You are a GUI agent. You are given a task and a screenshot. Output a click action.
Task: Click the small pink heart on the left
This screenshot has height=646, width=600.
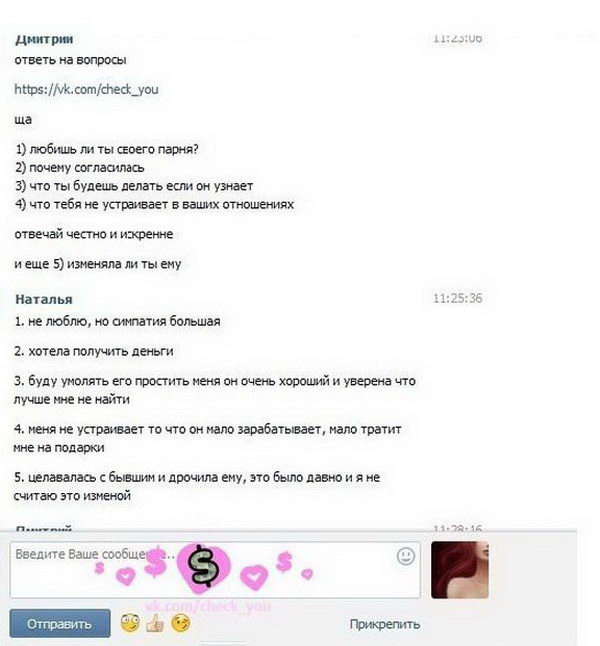(125, 575)
